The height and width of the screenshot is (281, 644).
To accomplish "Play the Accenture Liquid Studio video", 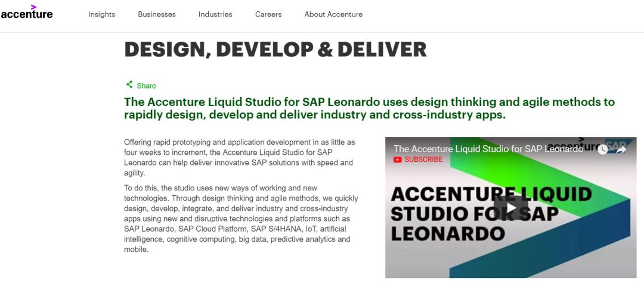I will point(510,208).
